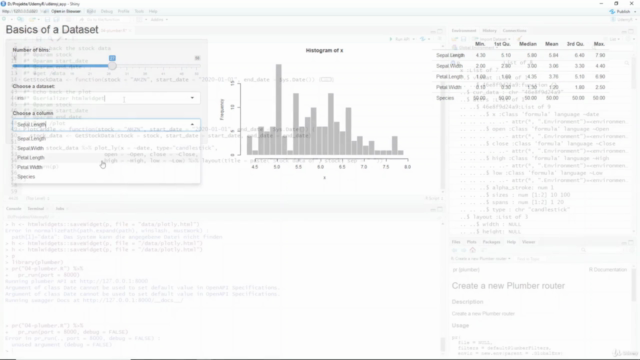The width and height of the screenshot is (640, 360).
Task: Click the Choose a column select field
Action: [106, 124]
